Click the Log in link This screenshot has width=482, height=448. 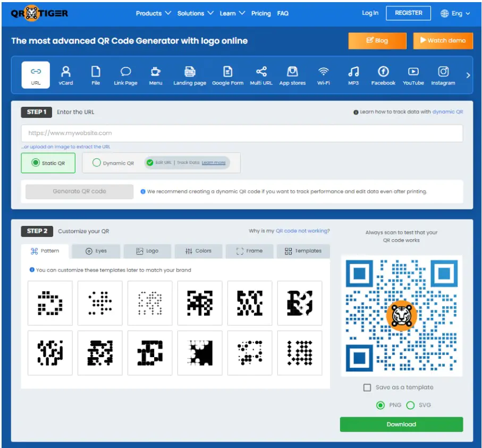coord(370,13)
